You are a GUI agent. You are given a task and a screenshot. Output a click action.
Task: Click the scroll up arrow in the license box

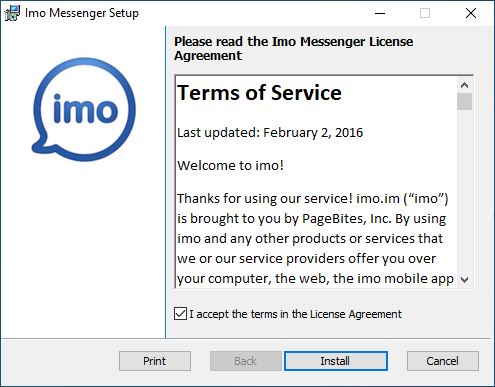click(x=464, y=85)
